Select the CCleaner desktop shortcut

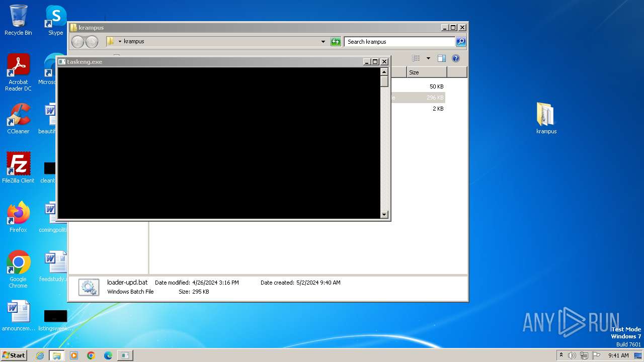coord(18,118)
